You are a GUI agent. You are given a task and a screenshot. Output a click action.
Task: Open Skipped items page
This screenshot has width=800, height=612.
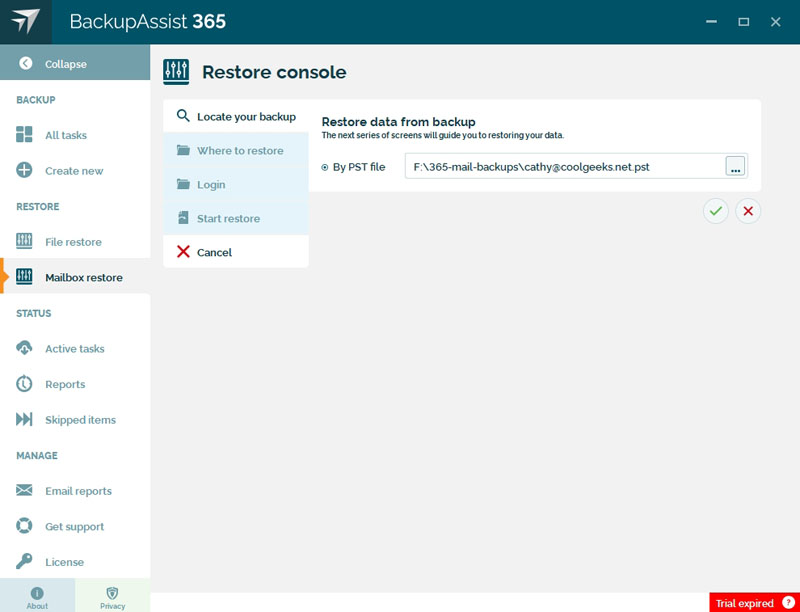point(75,419)
